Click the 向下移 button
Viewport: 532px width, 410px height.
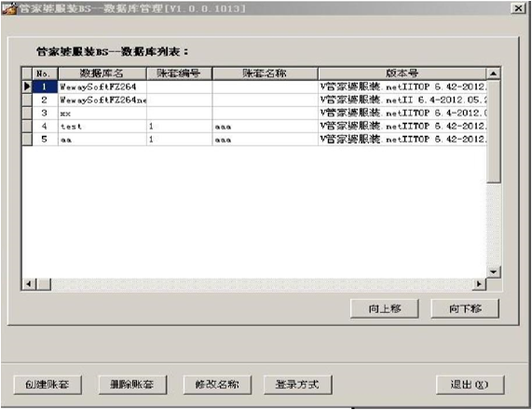click(465, 308)
